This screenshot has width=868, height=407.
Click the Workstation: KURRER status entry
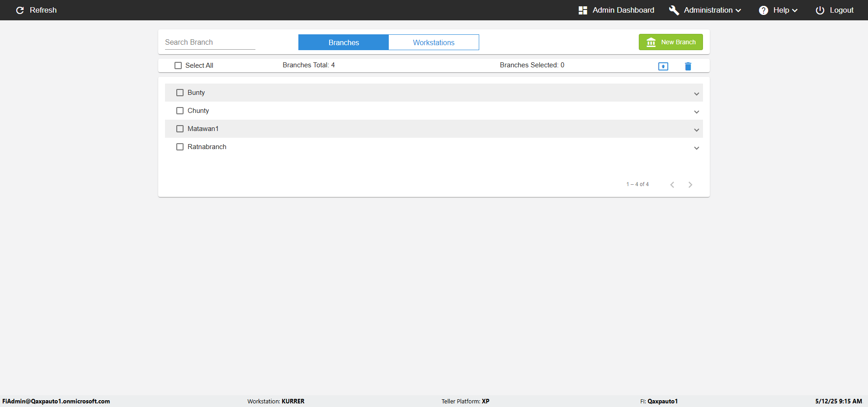pos(276,401)
